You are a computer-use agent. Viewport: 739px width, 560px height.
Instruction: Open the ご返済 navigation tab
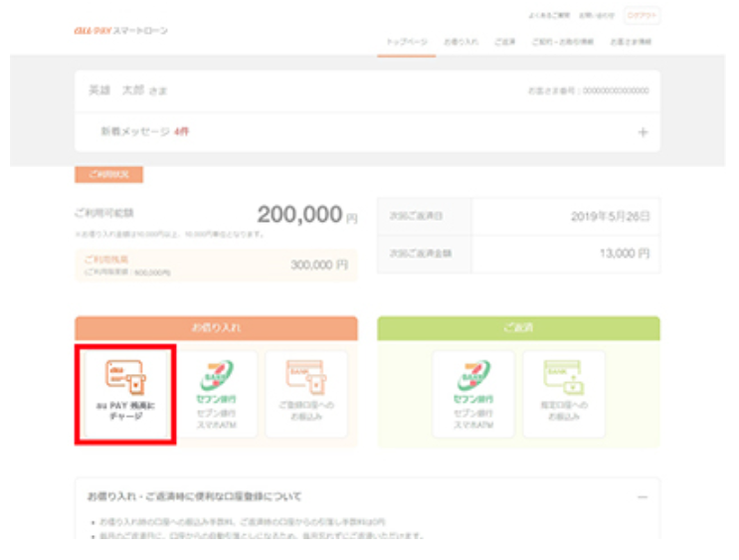tap(504, 42)
